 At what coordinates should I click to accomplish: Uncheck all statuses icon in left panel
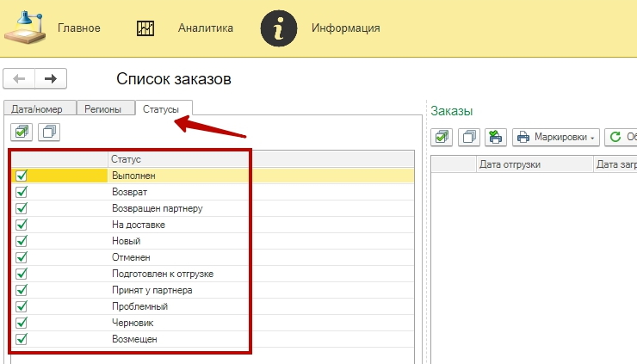click(x=50, y=132)
